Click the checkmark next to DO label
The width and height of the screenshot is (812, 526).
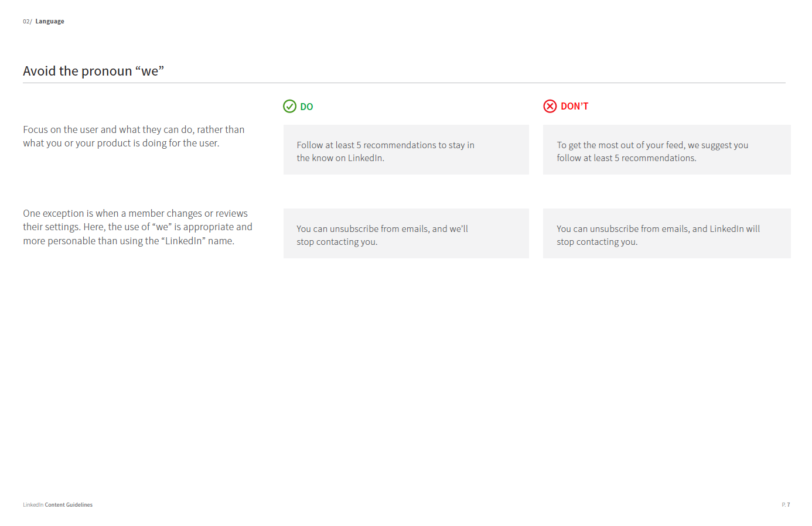pyautogui.click(x=290, y=106)
